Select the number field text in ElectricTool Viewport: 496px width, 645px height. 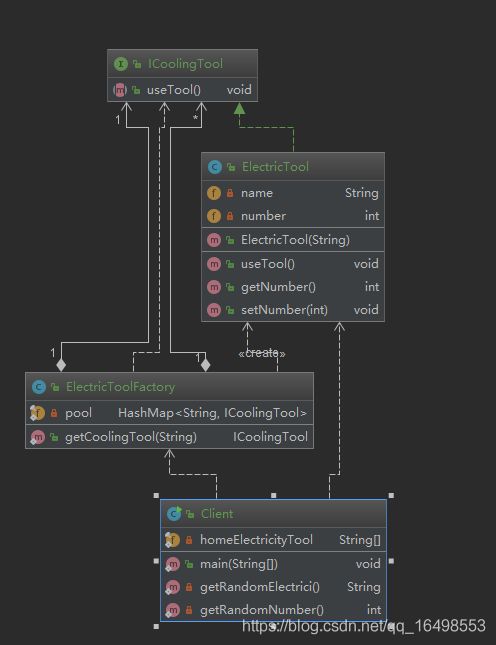263,216
